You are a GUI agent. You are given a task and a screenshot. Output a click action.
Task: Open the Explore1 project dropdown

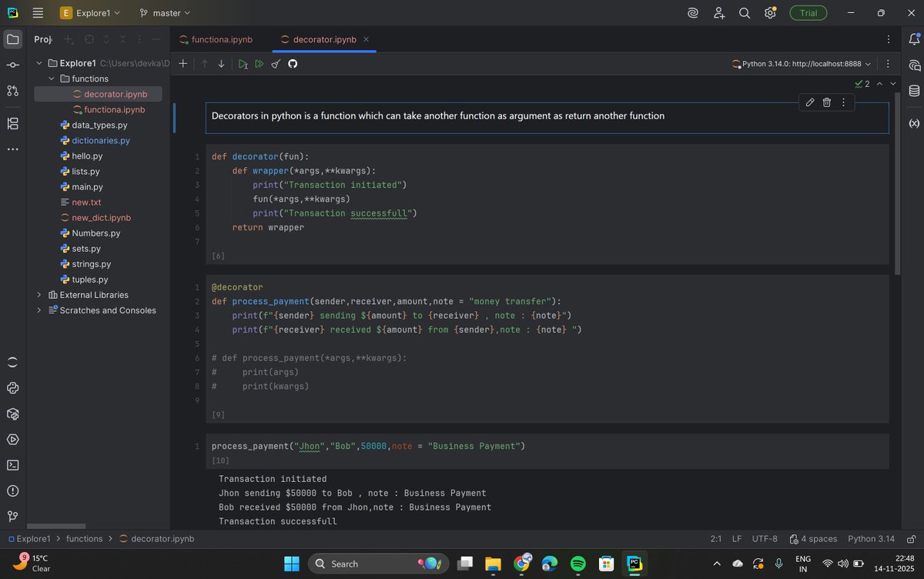click(90, 13)
